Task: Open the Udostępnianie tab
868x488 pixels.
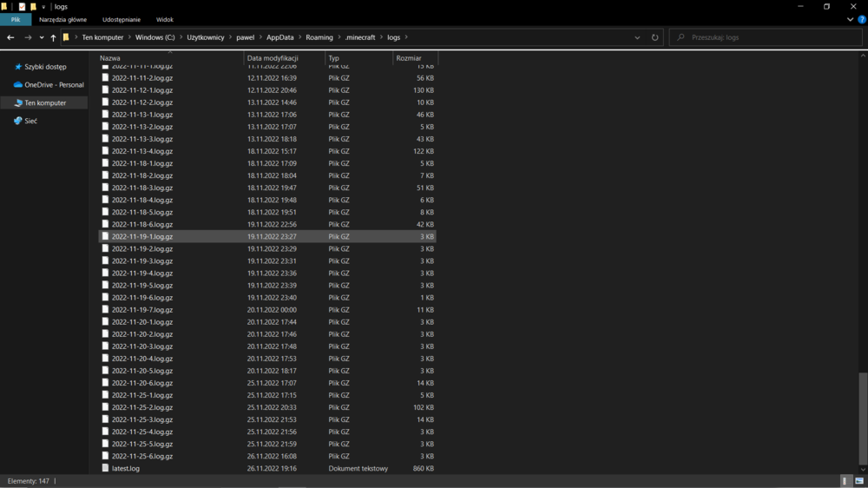Action: click(x=122, y=19)
